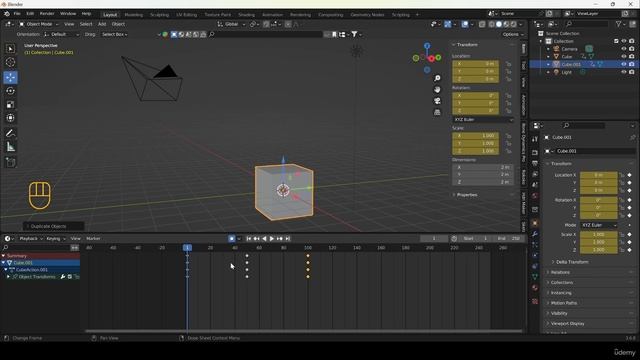Open the timeline Marker menu
Screen dimensions: 640x360
pyautogui.click(x=93, y=239)
